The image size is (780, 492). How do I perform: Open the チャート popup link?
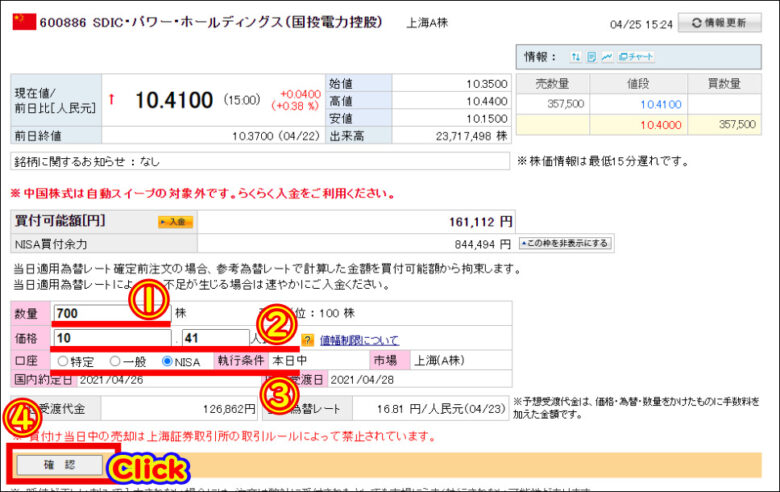pyautogui.click(x=636, y=57)
